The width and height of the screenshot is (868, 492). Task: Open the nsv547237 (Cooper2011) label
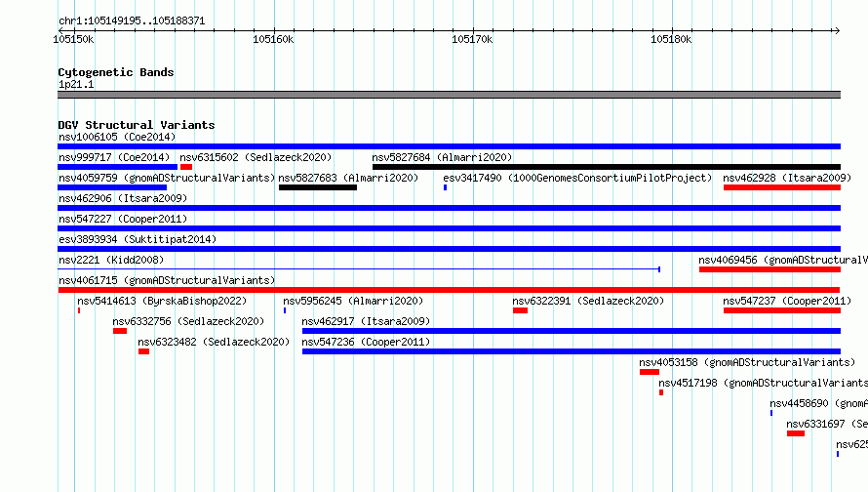point(787,301)
